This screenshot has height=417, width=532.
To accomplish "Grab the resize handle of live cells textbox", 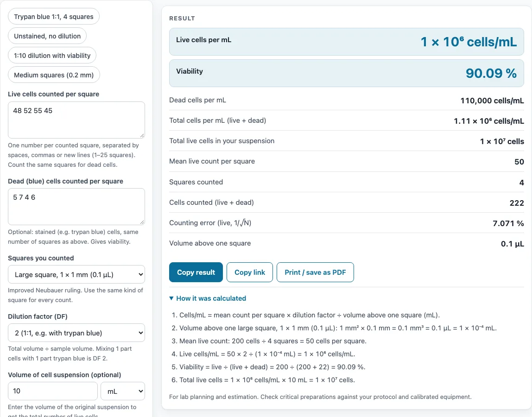I will 142,135.
